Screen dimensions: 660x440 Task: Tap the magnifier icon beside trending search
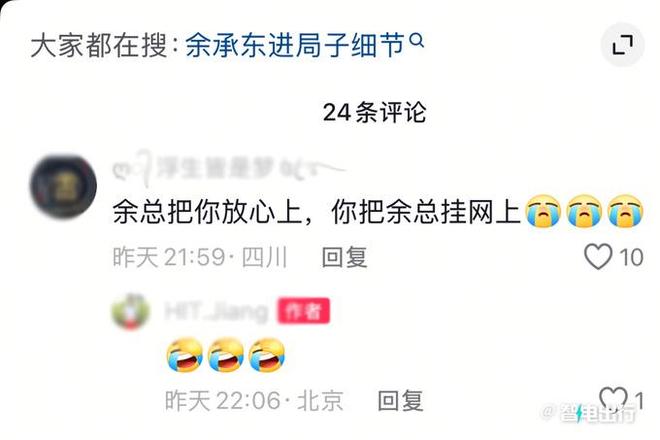click(417, 41)
